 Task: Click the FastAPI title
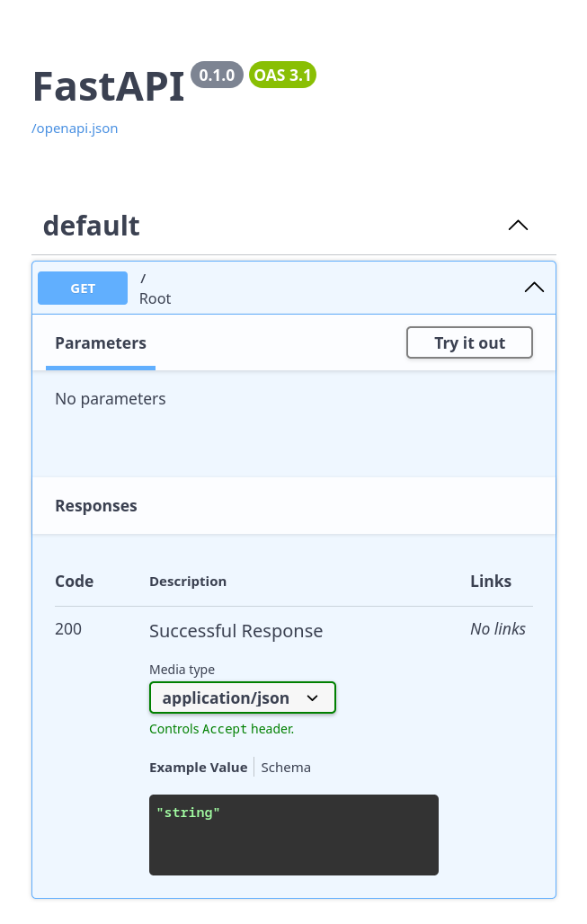point(109,86)
